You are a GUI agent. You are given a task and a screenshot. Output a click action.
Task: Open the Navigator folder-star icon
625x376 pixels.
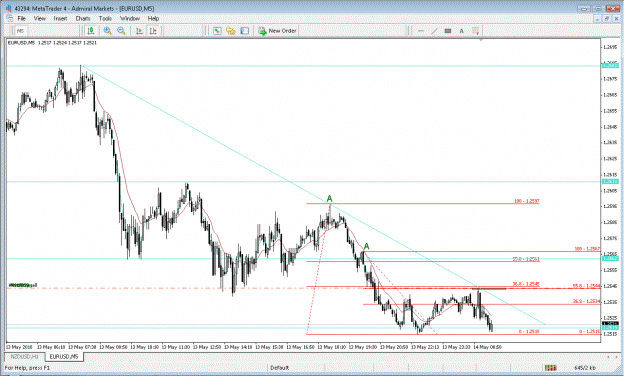[x=231, y=31]
